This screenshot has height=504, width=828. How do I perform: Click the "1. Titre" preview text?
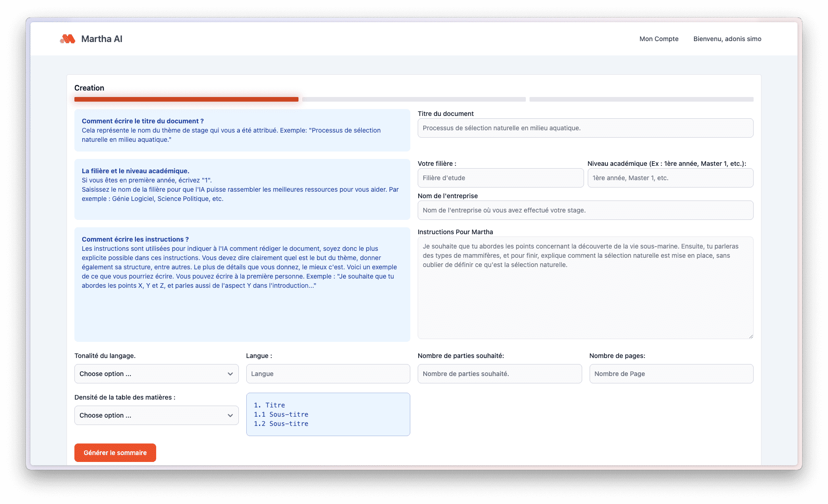[x=269, y=405]
